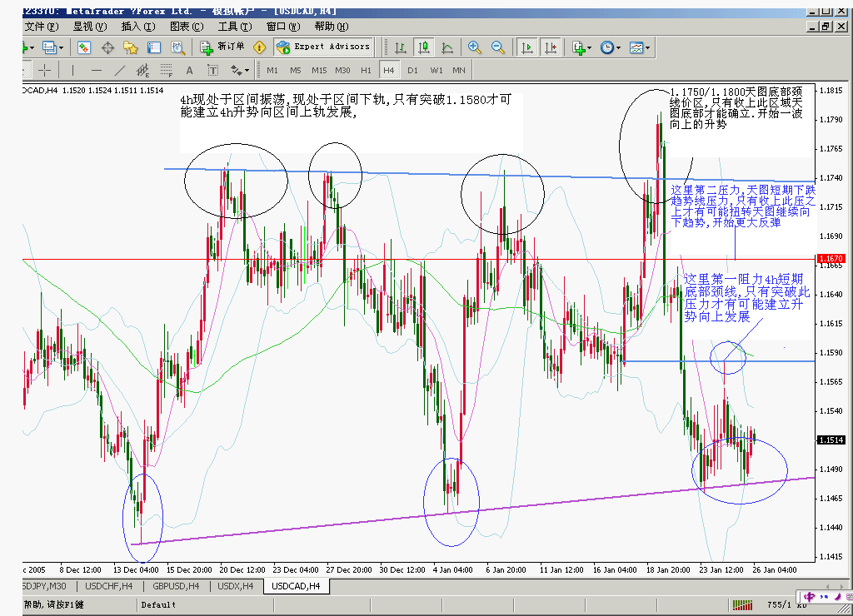Viewport: 853px width, 616px height.
Task: Switch to the USDCHF,H4 chart tab
Action: (109, 586)
